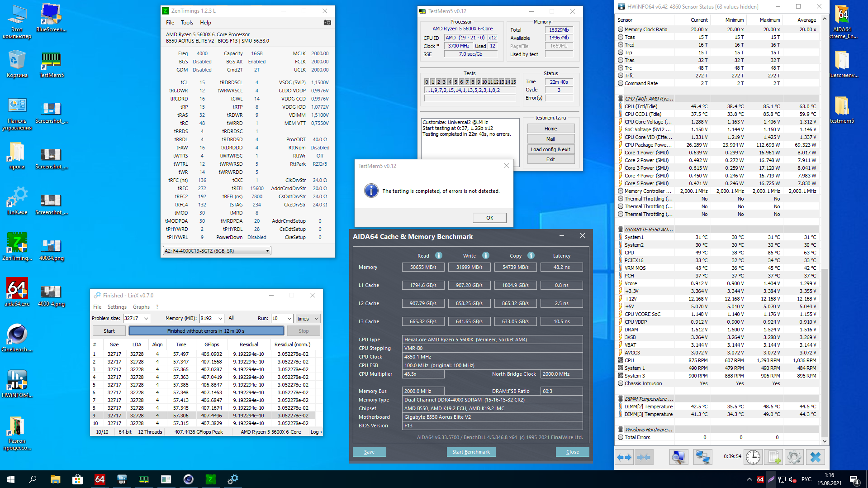Close HWiNFO sensors with blue X icon
The width and height of the screenshot is (868, 488).
click(816, 457)
